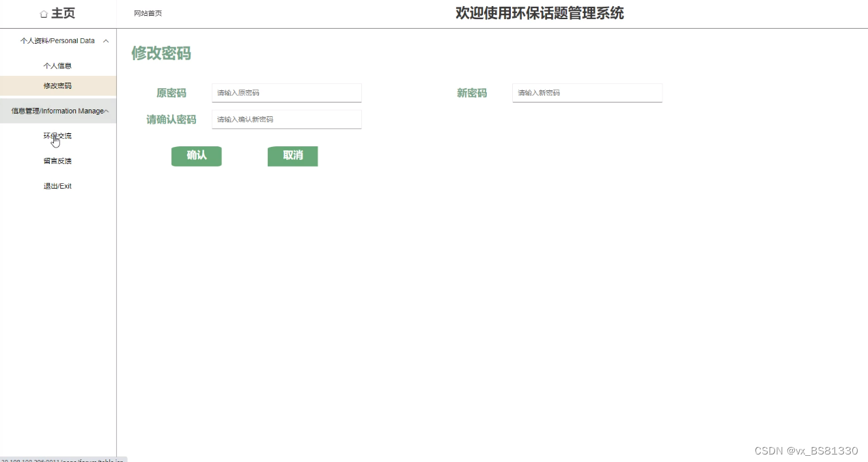Click the 确认 button
The width and height of the screenshot is (868, 462).
point(197,156)
